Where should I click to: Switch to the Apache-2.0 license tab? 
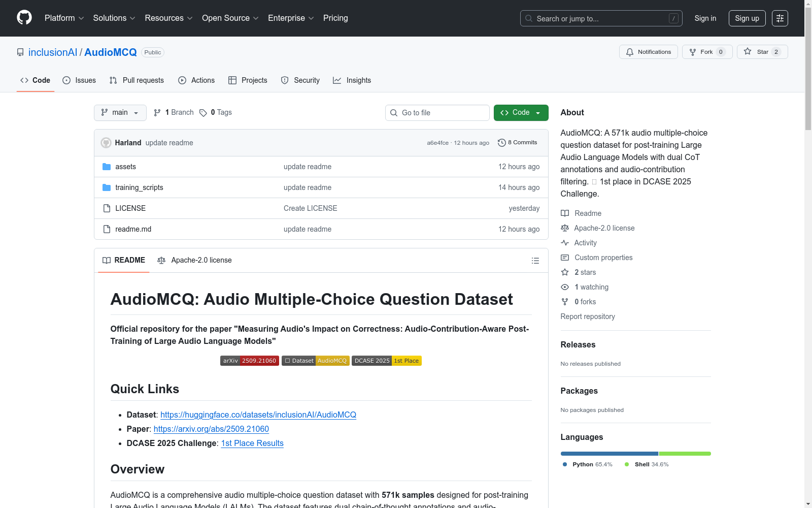[x=195, y=260]
